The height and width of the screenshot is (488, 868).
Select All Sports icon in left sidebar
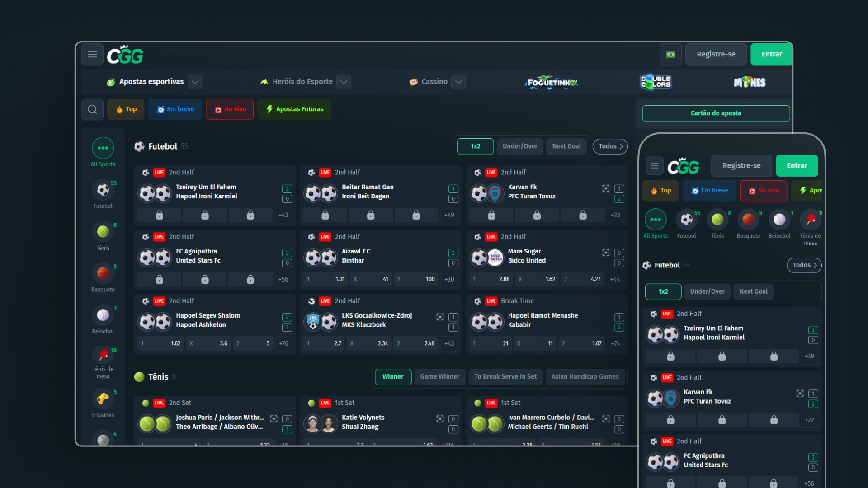pyautogui.click(x=103, y=148)
